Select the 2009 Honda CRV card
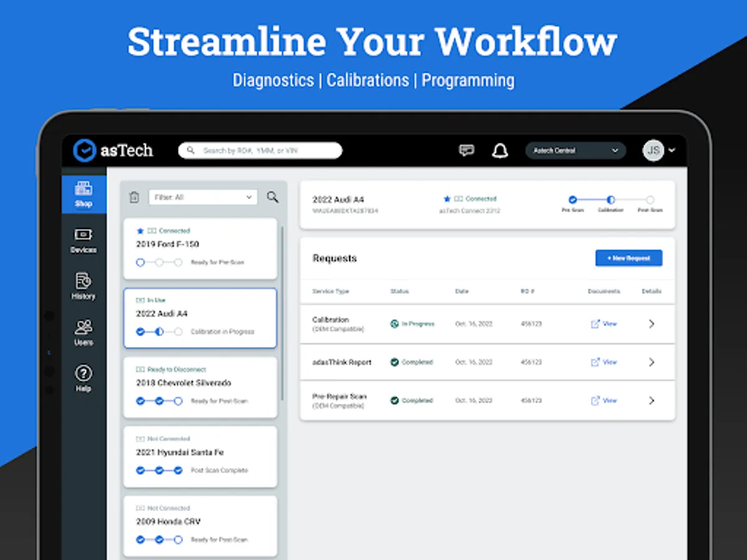 tap(200, 526)
